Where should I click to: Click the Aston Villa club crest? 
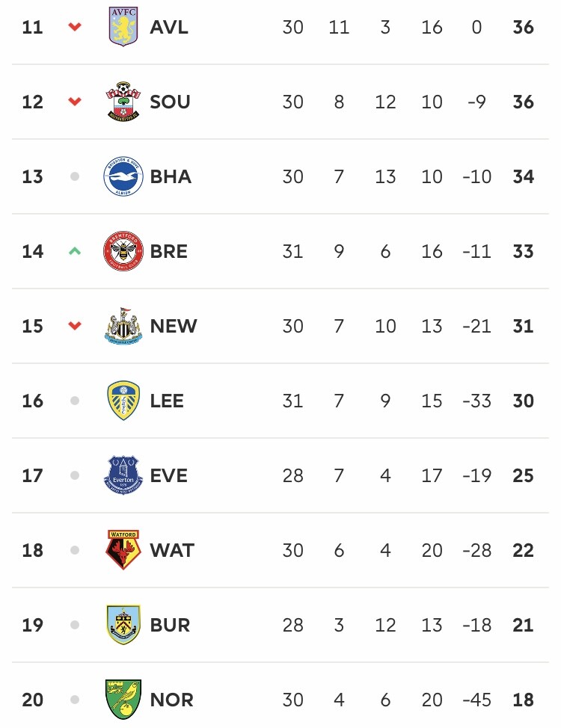click(123, 26)
